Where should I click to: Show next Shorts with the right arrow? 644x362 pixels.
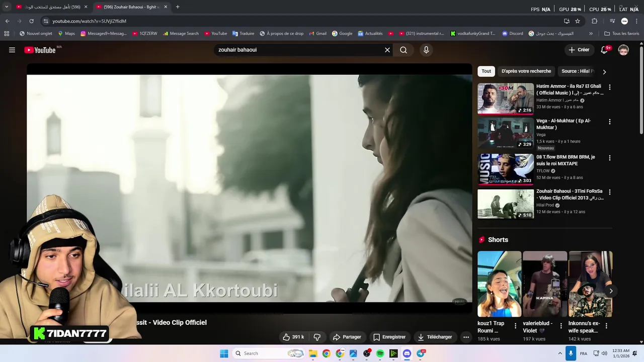(611, 291)
